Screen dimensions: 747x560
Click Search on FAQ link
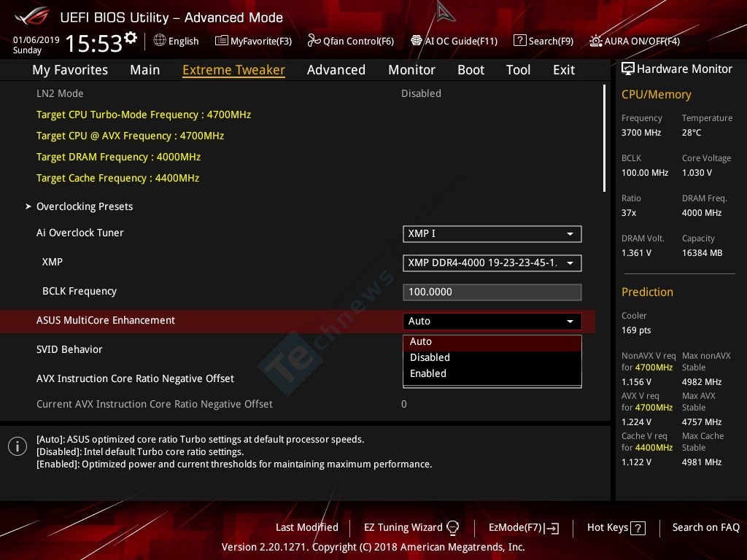pyautogui.click(x=705, y=528)
